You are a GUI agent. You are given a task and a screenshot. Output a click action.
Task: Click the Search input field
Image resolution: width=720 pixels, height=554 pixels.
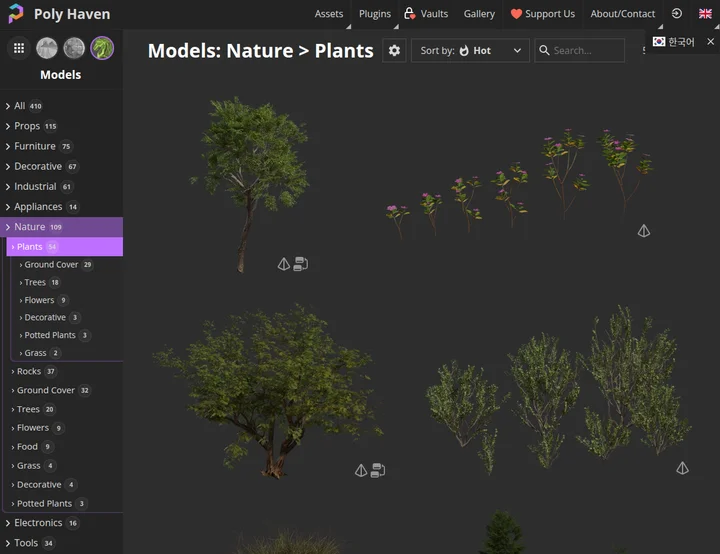586,51
